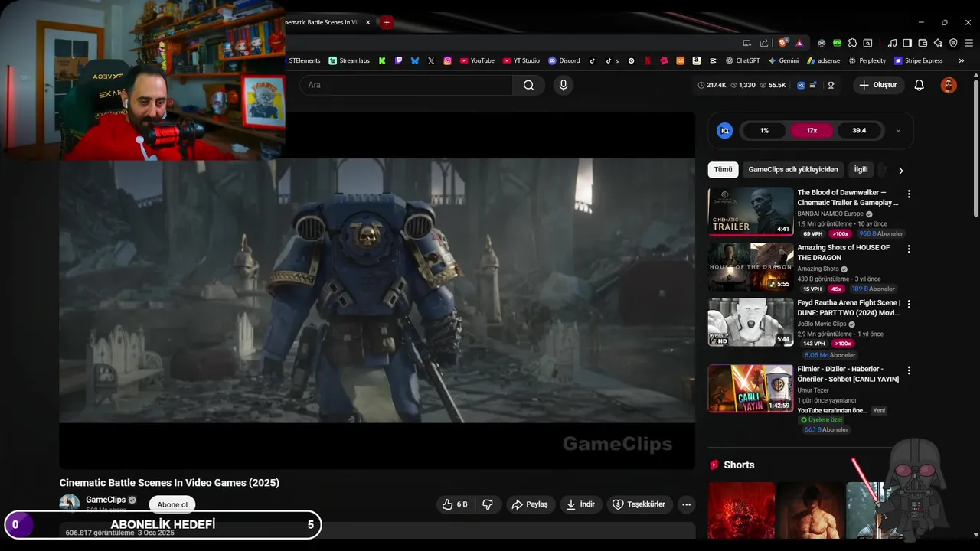The height and width of the screenshot is (551, 980).
Task: Open the Perplexity bookmark
Action: click(x=867, y=60)
